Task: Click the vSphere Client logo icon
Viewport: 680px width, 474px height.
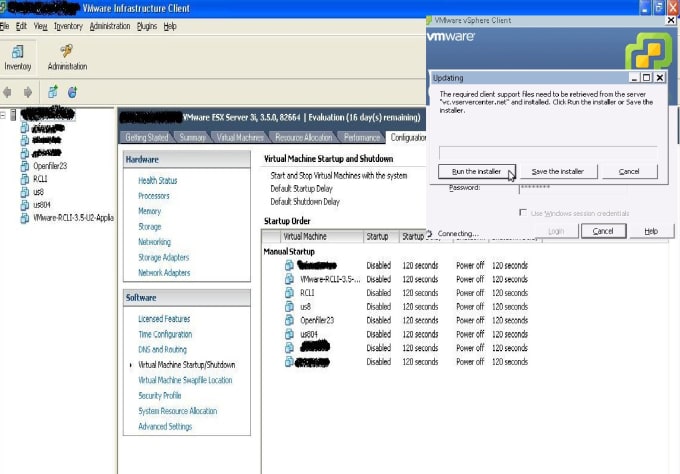Action: [x=648, y=51]
